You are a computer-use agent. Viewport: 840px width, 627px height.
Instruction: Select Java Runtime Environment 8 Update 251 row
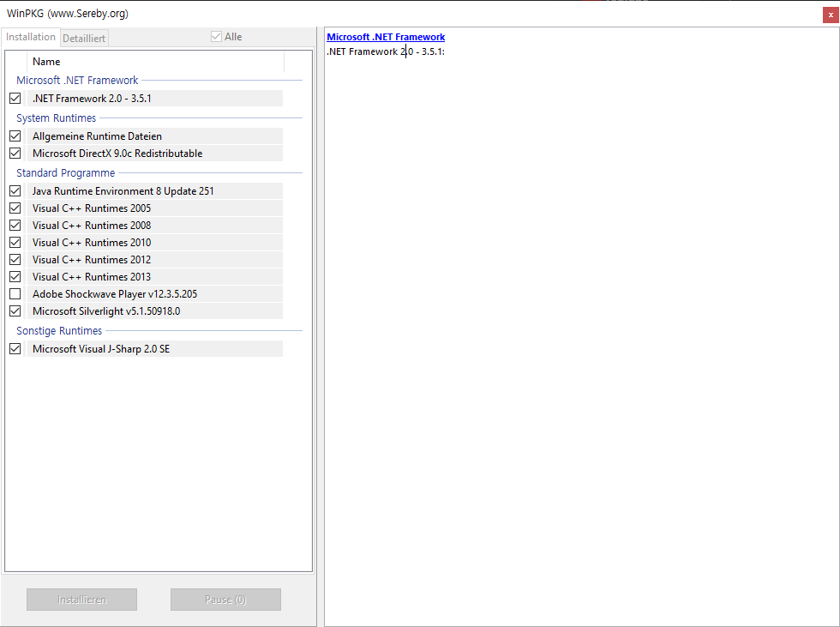[155, 190]
